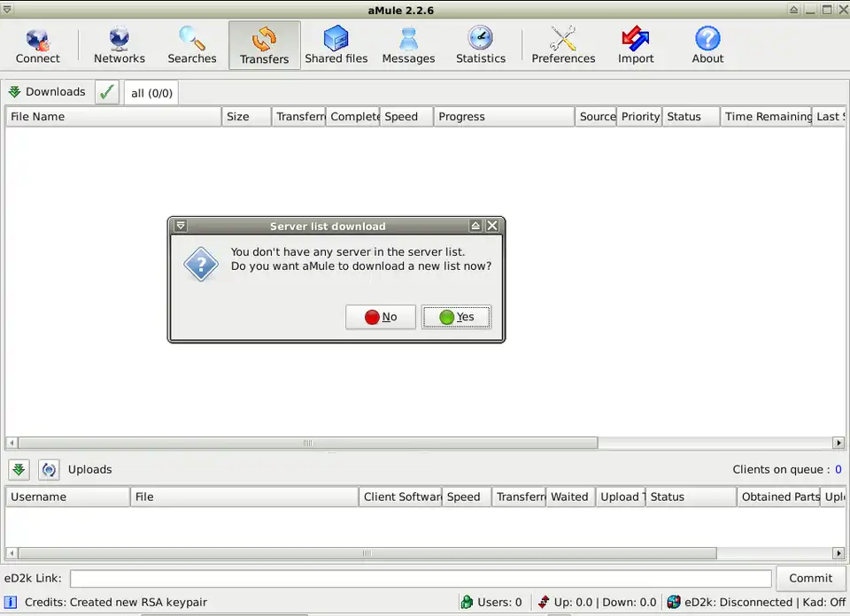Click the Import toolbar icon
This screenshot has height=616, width=850.
[635, 46]
